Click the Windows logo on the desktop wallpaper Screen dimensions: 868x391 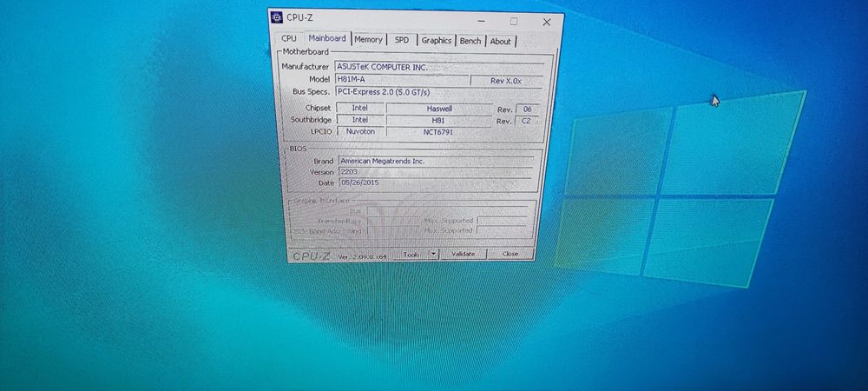(680, 189)
